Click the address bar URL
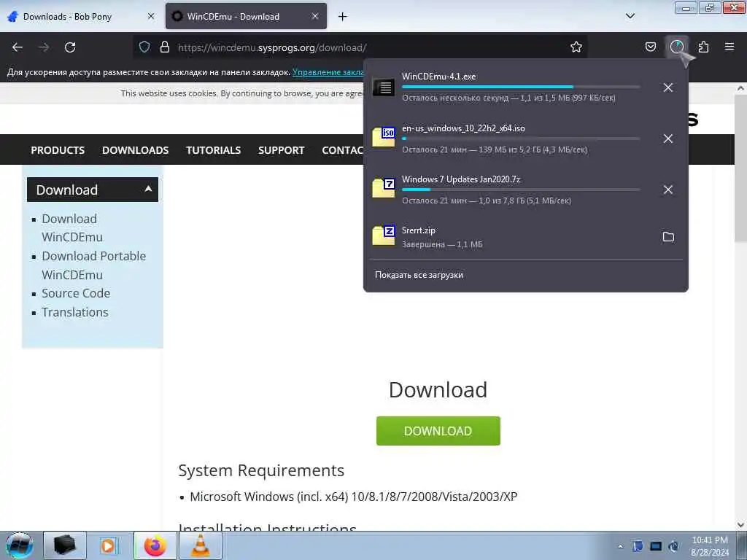747x560 pixels. 272,47
